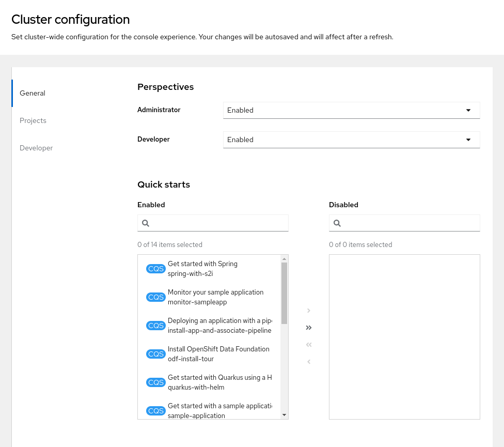
Task: Open the Administrator perspective dropdown
Action: 351,110
